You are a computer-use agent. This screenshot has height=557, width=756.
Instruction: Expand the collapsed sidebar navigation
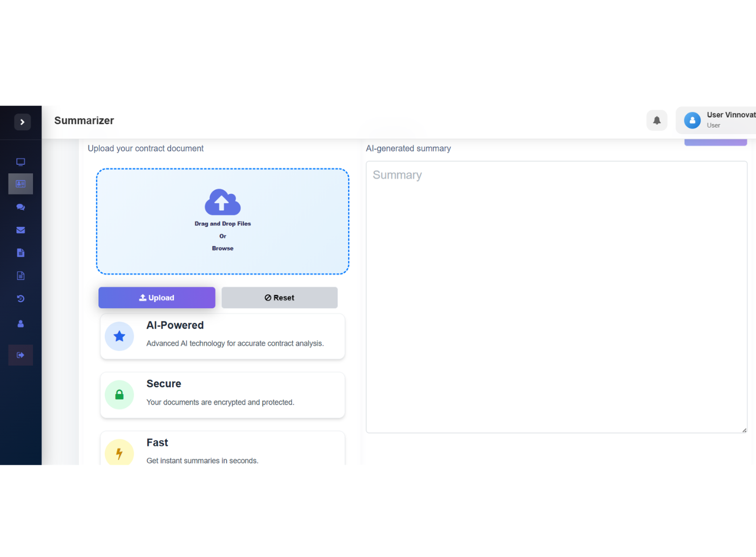click(22, 122)
